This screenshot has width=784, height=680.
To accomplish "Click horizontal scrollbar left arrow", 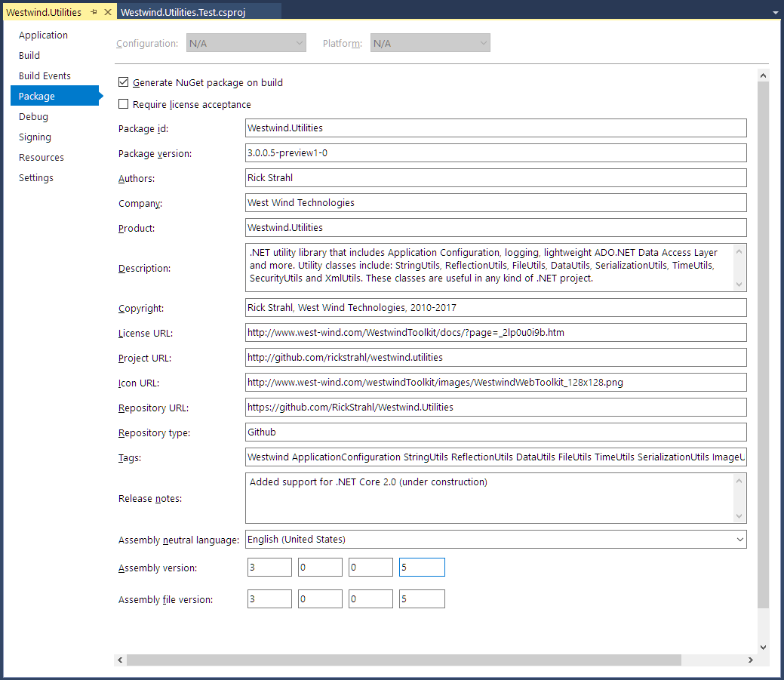I will coord(120,660).
